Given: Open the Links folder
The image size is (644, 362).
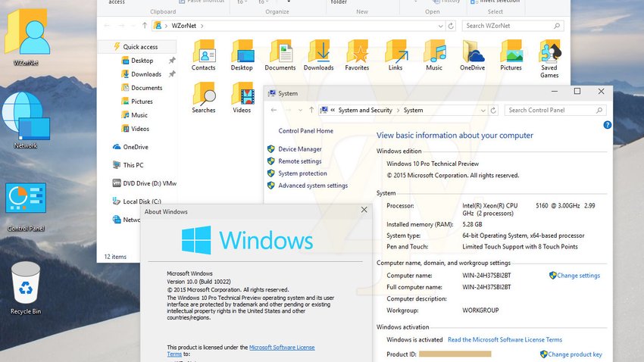Looking at the screenshot, I should [x=395, y=55].
